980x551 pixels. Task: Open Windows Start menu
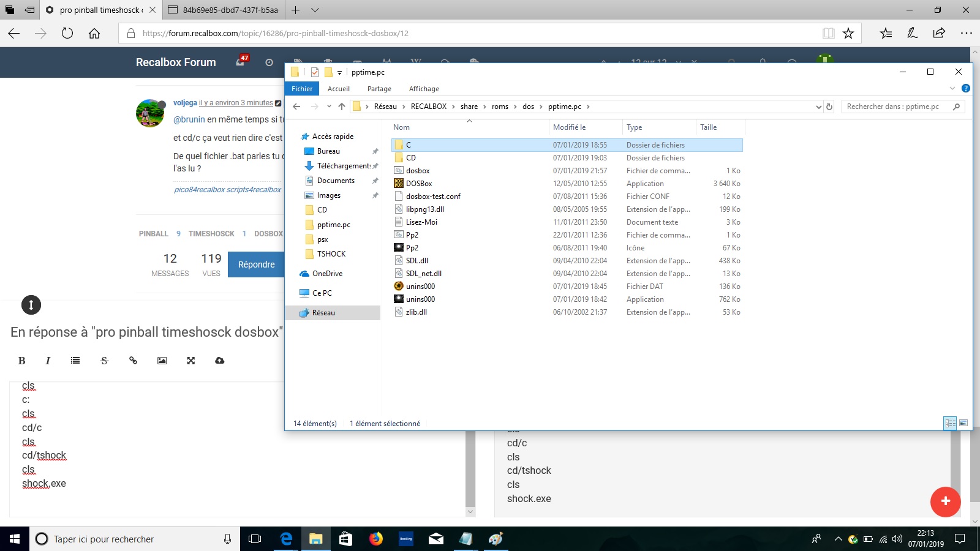point(15,539)
